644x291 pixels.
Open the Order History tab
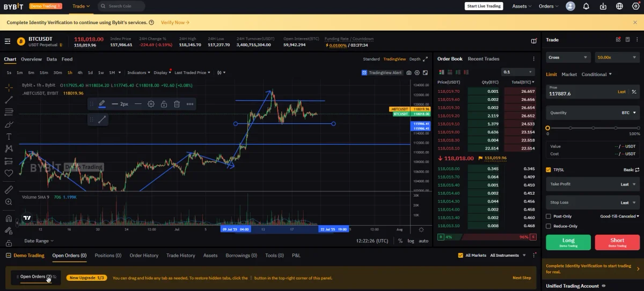click(x=144, y=256)
